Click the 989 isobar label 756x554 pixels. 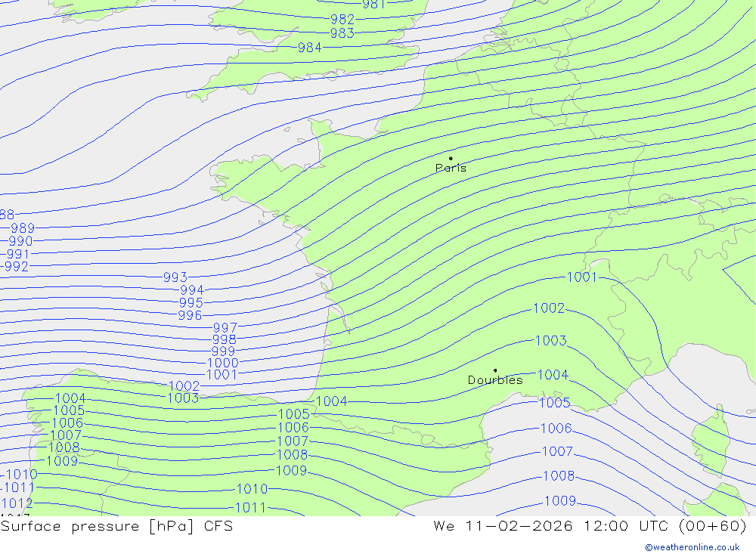click(x=23, y=228)
